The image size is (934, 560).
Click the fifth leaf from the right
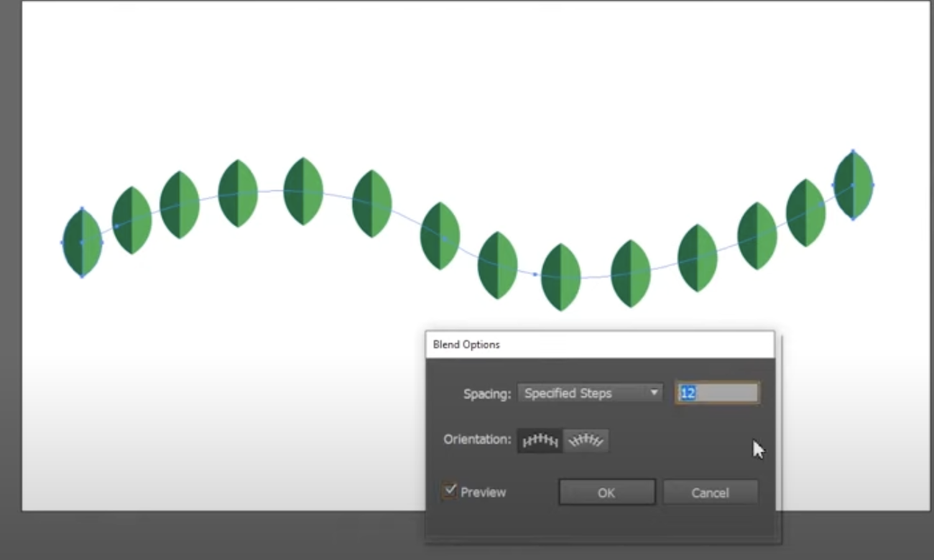[630, 273]
